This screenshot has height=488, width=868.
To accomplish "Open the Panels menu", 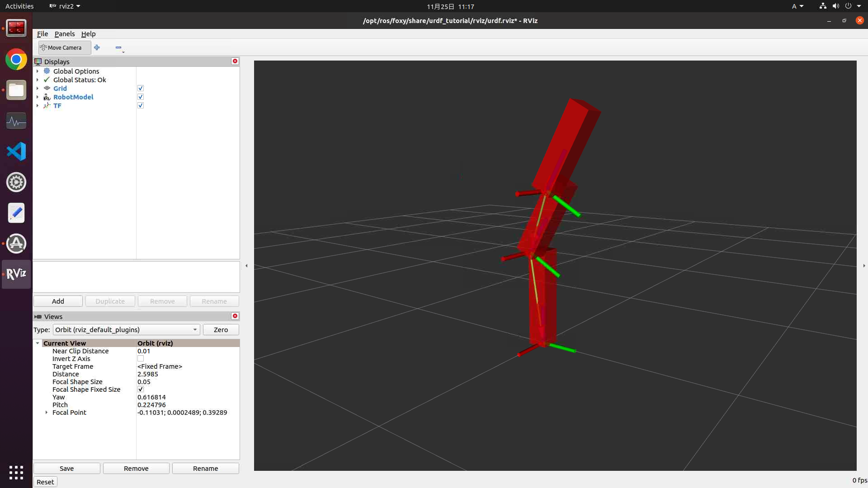I will (65, 34).
